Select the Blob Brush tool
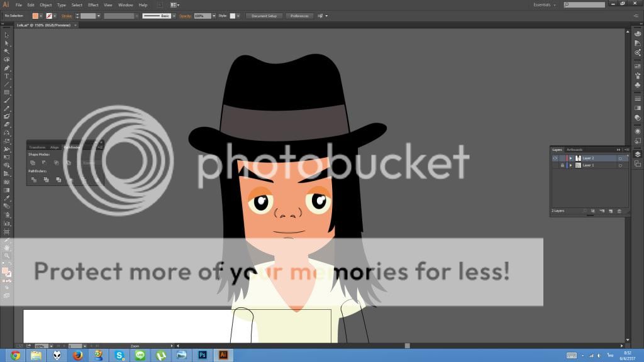644x362 pixels. click(x=6, y=116)
